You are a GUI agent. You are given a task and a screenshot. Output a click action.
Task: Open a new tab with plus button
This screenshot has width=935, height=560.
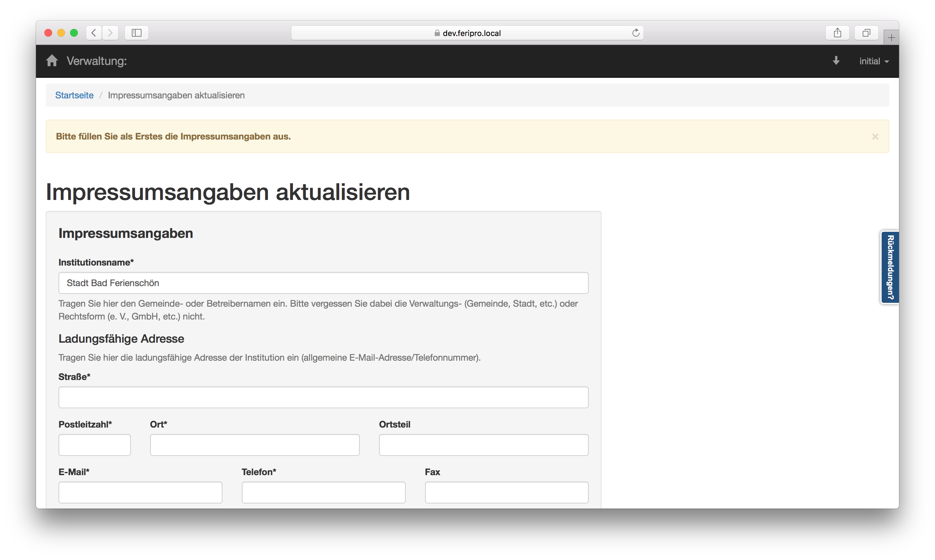click(x=891, y=37)
